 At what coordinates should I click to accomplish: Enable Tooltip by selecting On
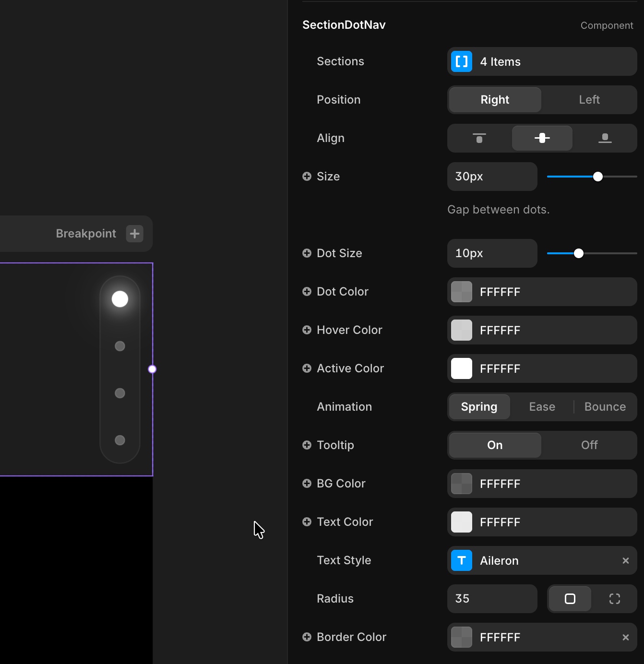click(x=494, y=445)
